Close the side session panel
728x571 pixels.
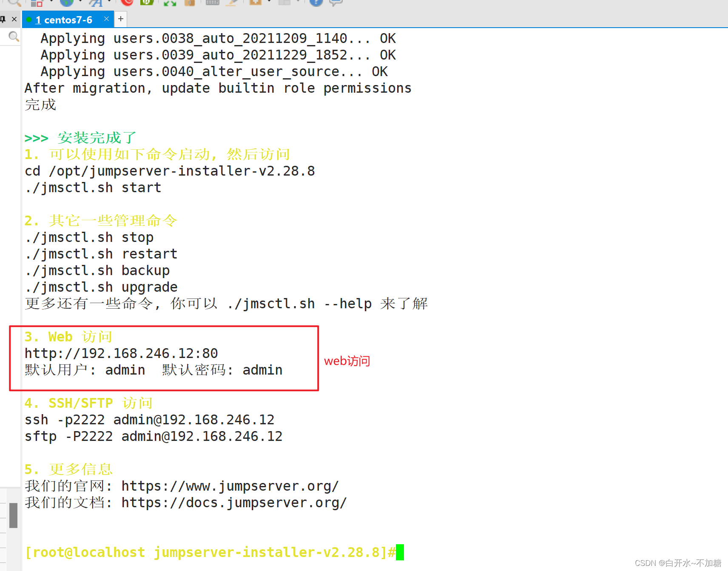click(14, 19)
